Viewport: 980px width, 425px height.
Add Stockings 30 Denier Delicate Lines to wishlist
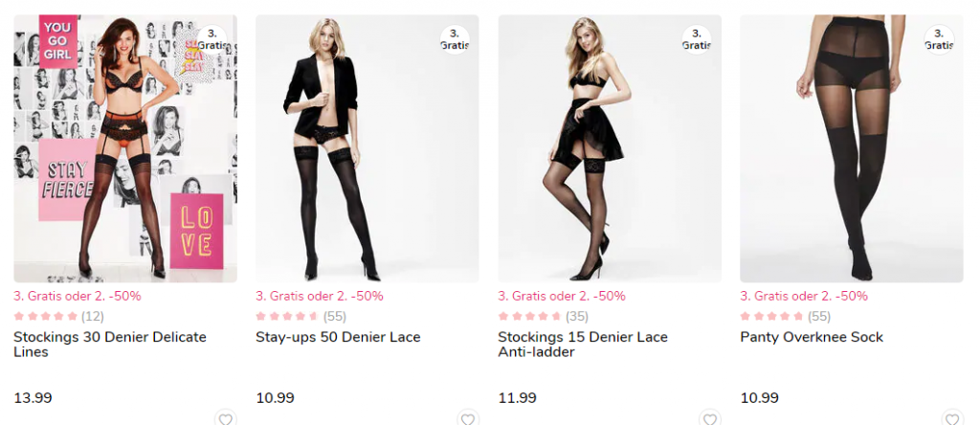(225, 419)
